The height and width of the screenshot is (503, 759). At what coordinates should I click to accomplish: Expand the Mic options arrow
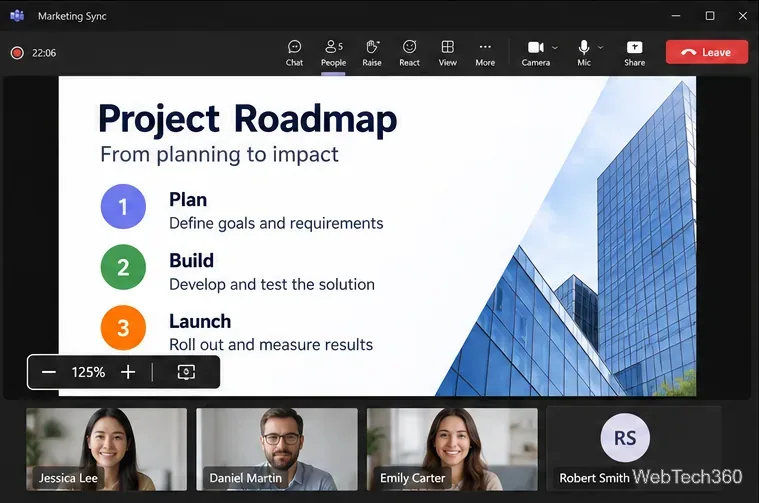point(601,47)
